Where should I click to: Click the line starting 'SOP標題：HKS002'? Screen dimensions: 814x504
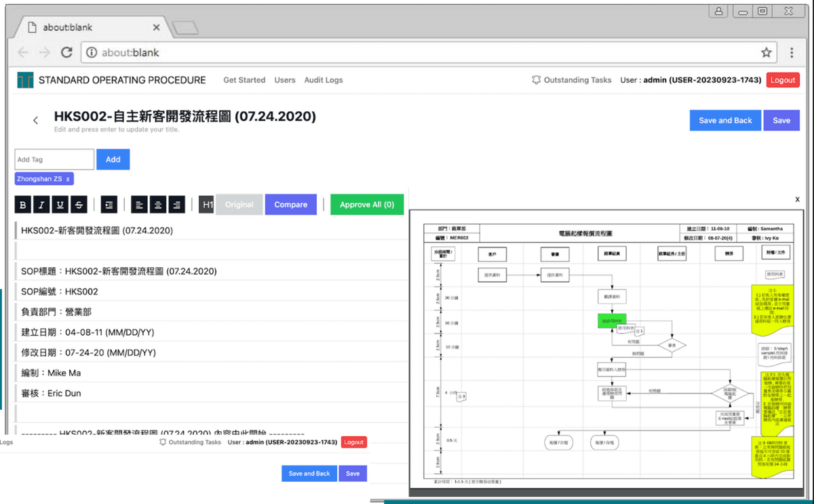119,271
